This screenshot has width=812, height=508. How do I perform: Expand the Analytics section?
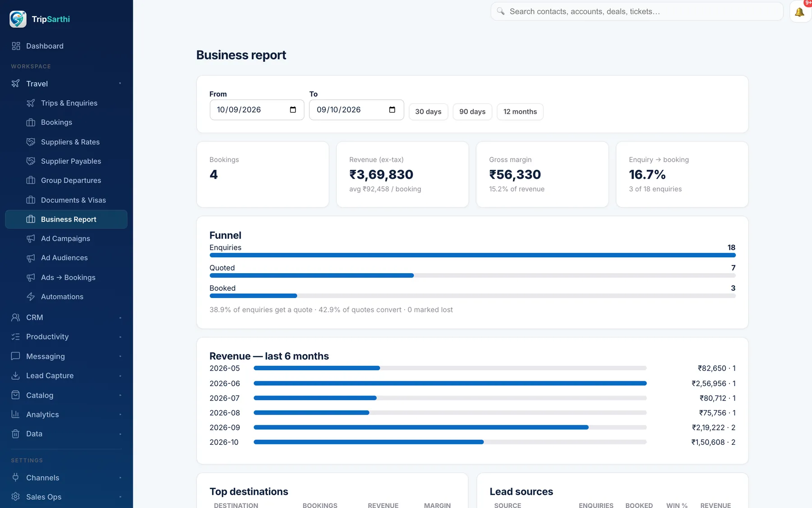click(x=66, y=415)
